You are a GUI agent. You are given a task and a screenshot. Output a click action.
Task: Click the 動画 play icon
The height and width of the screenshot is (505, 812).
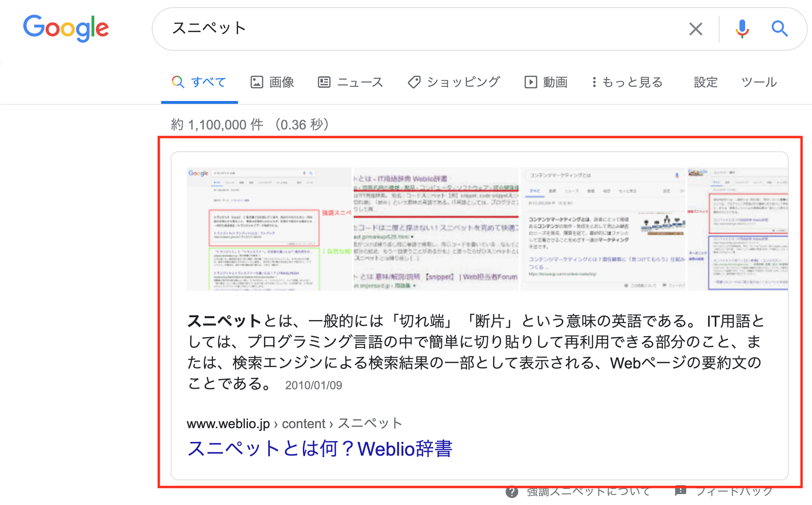tap(530, 82)
